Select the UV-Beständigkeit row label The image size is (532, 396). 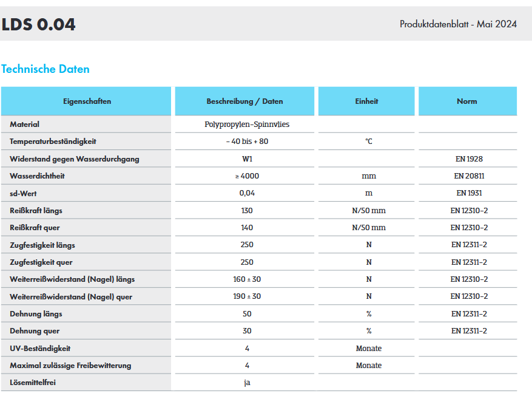point(40,349)
